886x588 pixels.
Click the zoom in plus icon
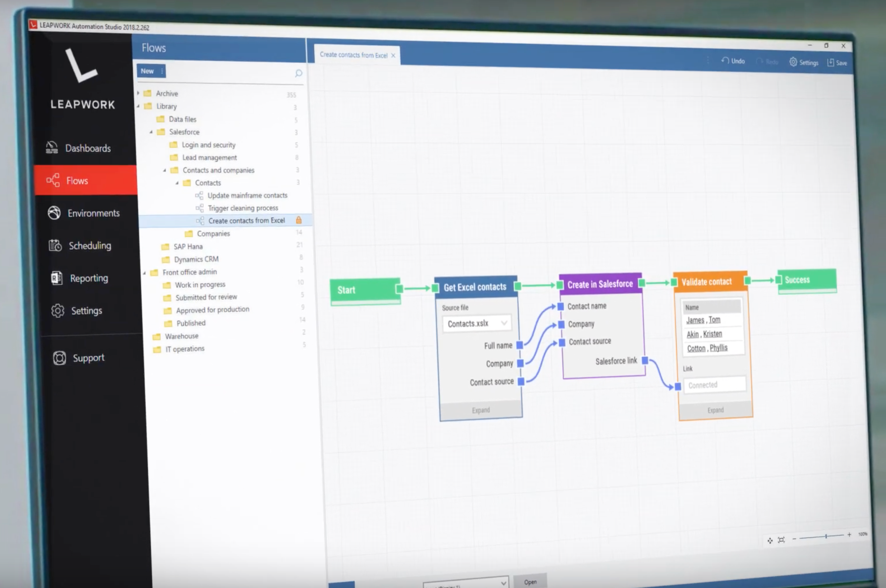(x=849, y=534)
